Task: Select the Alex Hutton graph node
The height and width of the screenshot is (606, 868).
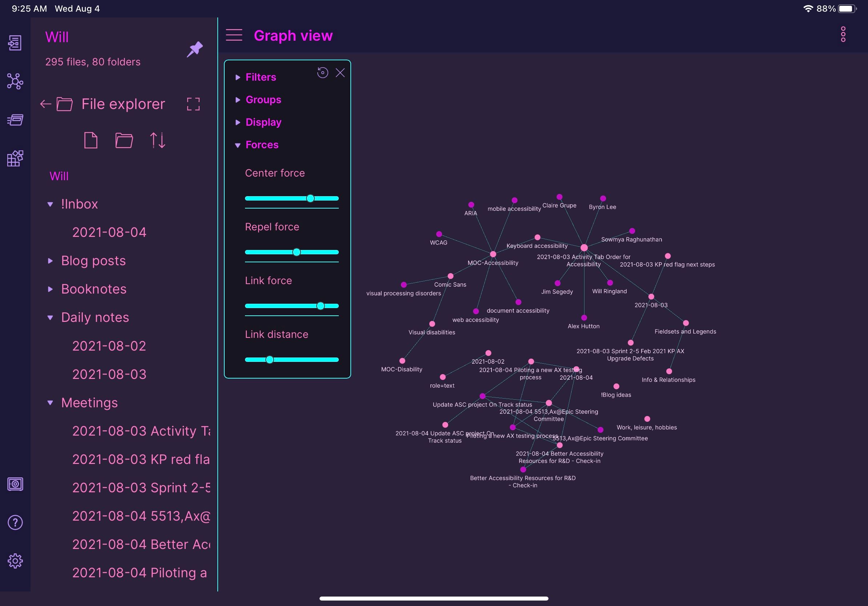Action: [584, 318]
